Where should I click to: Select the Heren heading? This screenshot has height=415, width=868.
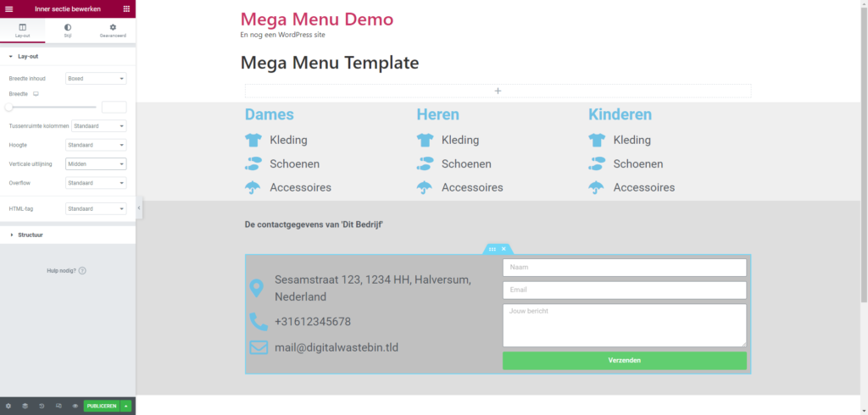pyautogui.click(x=438, y=114)
